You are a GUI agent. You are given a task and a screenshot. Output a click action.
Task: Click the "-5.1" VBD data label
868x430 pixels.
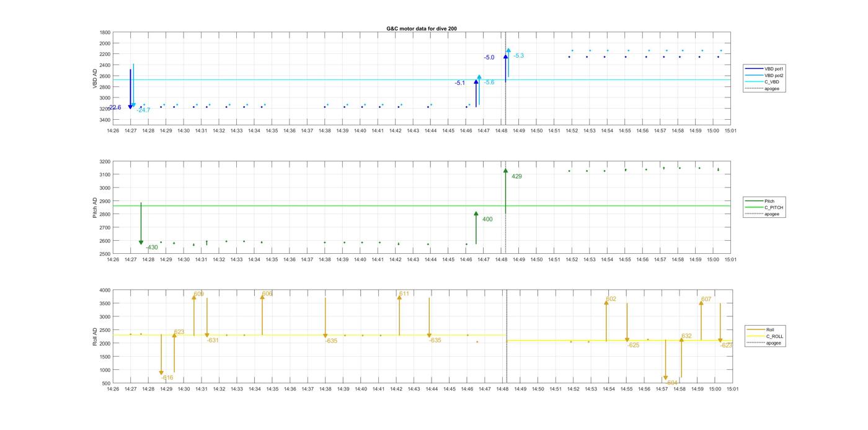point(459,83)
